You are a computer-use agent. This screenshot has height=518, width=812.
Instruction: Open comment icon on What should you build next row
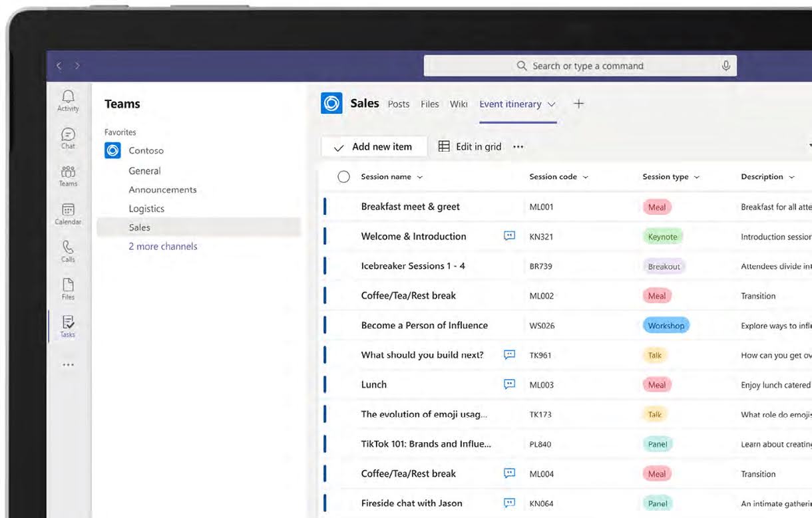click(509, 354)
